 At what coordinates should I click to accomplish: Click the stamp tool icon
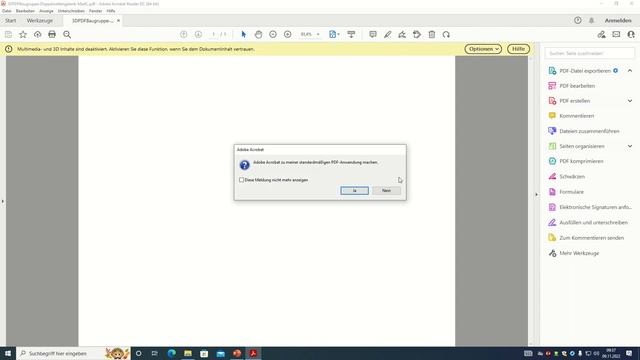pyautogui.click(x=417, y=35)
